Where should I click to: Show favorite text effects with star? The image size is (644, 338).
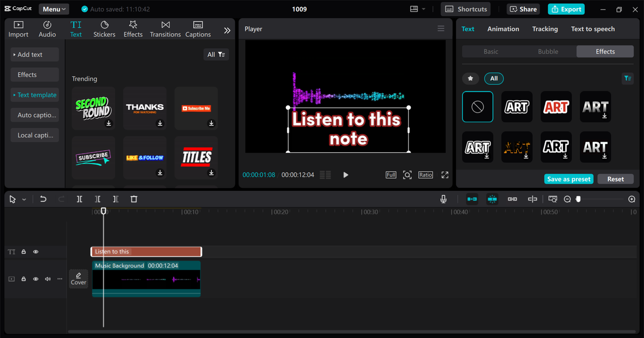tap(470, 78)
